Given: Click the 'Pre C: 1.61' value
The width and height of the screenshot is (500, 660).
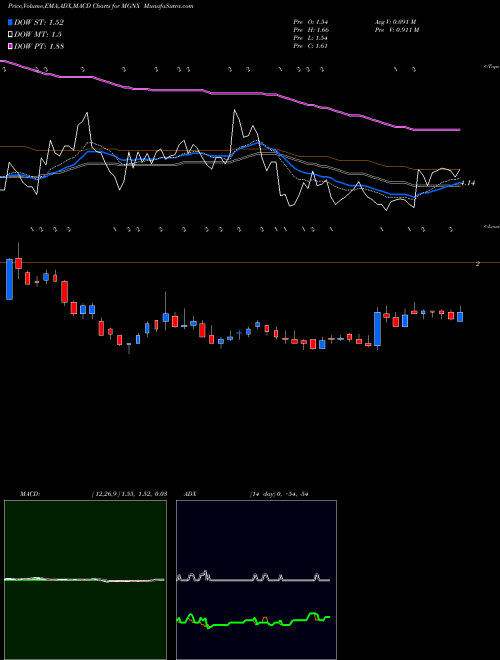Looking at the screenshot, I should click(311, 46).
